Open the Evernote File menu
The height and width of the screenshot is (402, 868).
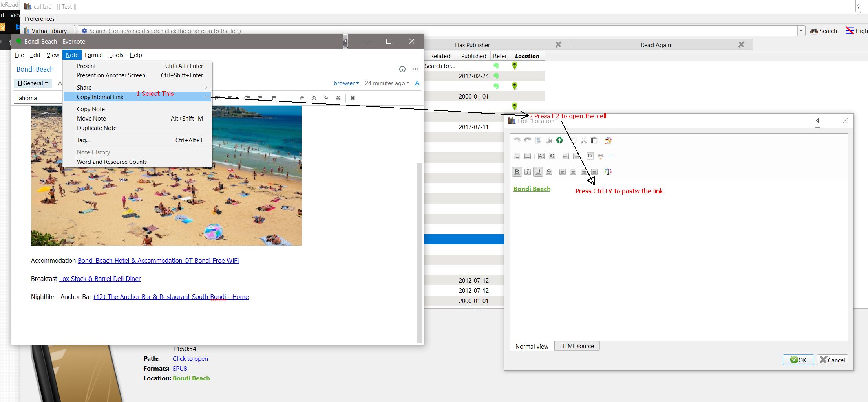point(19,55)
